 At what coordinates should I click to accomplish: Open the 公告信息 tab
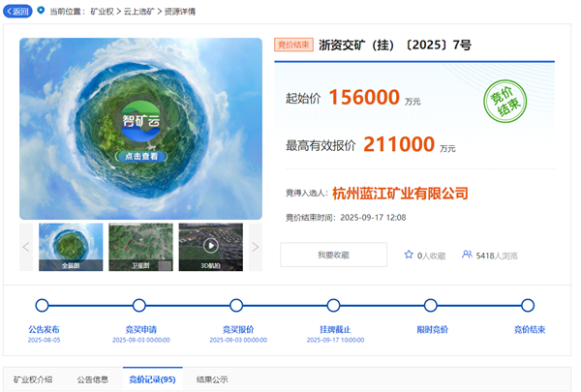[x=92, y=379]
